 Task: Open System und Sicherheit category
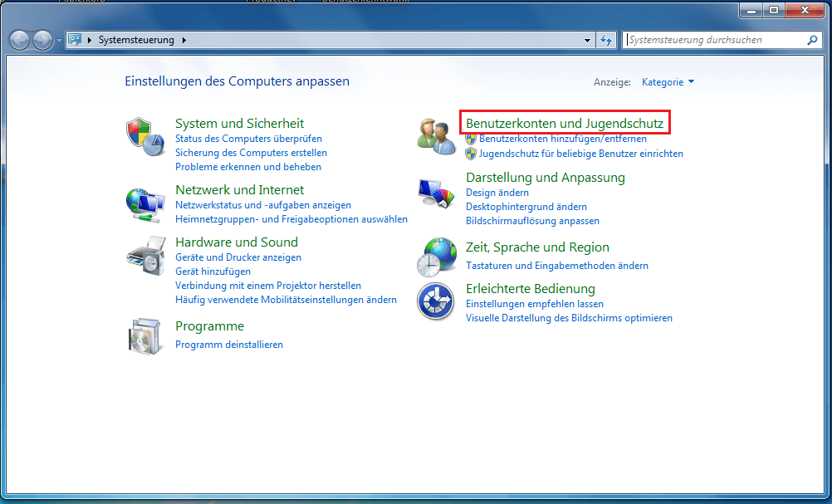click(x=239, y=123)
